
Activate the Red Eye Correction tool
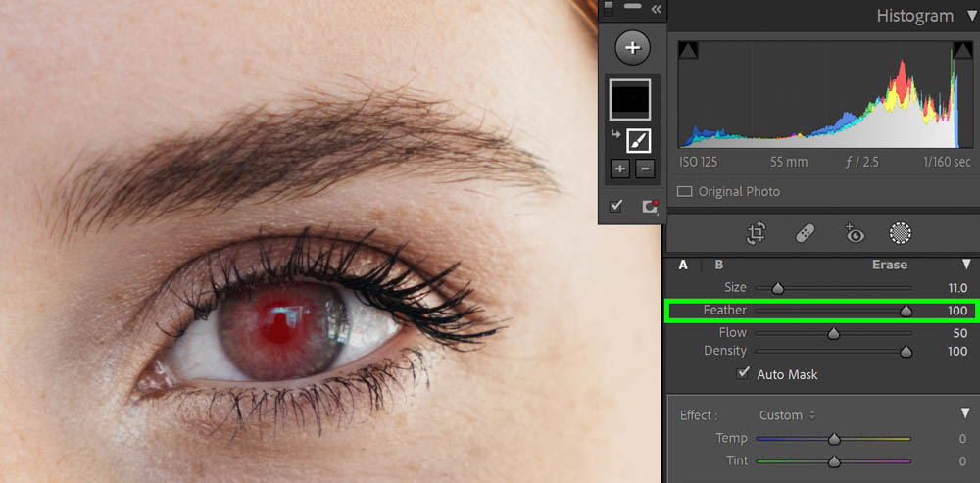(854, 234)
